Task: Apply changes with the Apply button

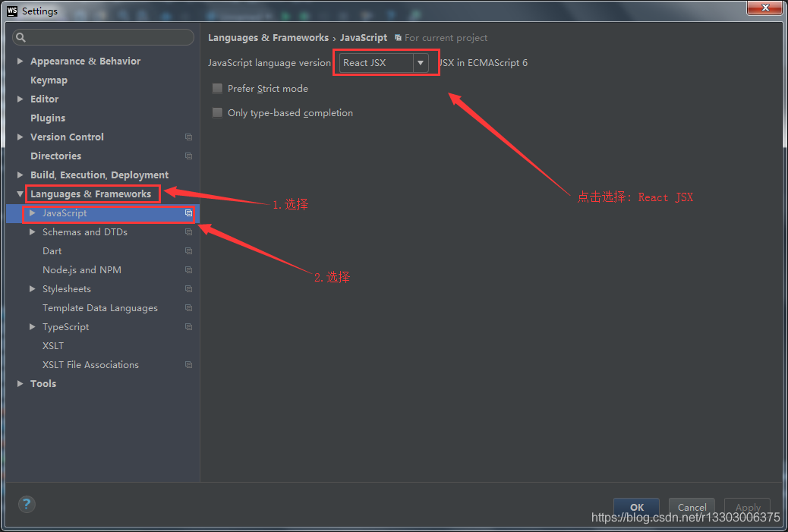Action: point(747,508)
